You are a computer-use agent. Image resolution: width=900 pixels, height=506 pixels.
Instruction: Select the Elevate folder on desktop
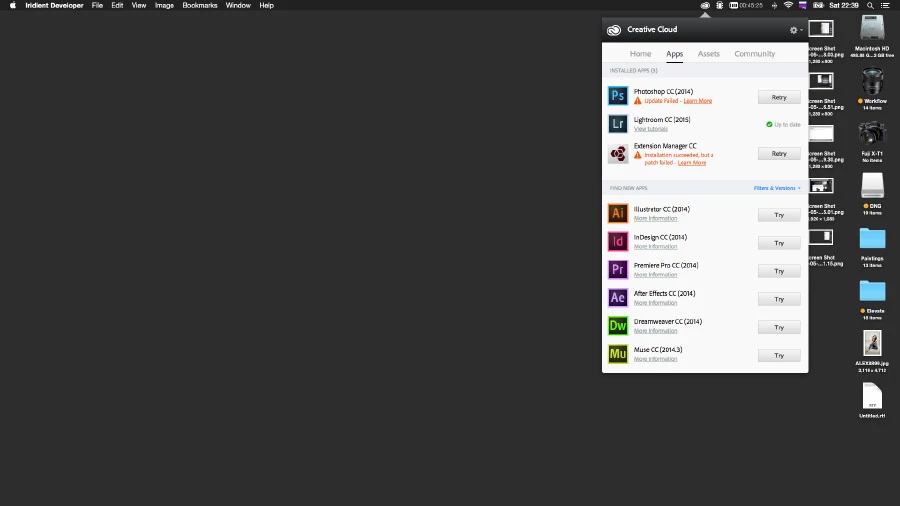(872, 291)
